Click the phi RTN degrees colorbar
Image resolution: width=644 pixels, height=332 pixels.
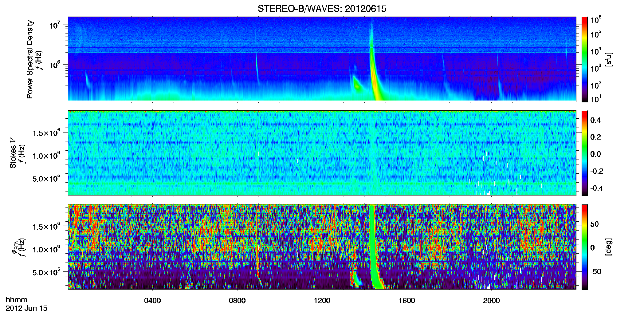coord(585,247)
